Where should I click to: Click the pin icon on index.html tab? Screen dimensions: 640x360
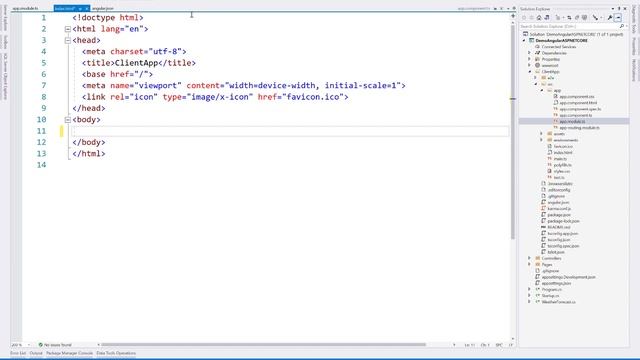[x=80, y=9]
